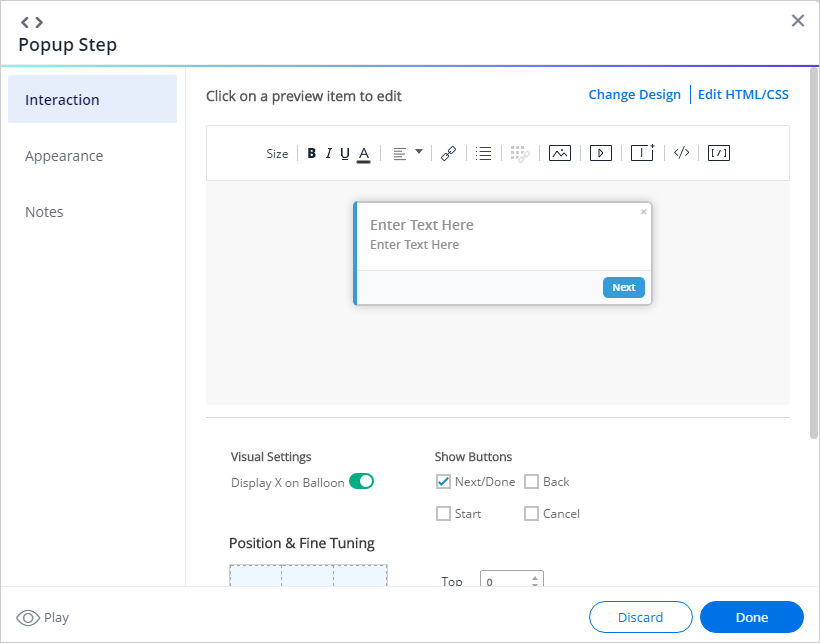Open the Notes tab
The width and height of the screenshot is (820, 643).
pyautogui.click(x=44, y=212)
